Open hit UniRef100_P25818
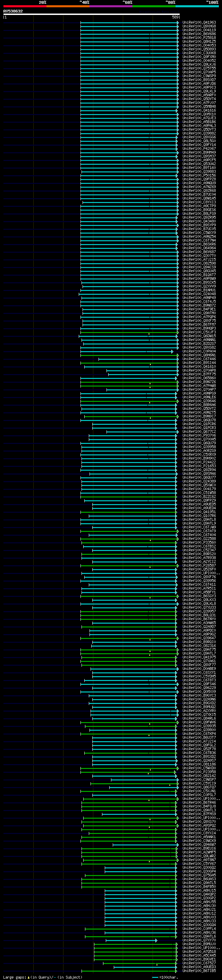 (x=199, y=38)
